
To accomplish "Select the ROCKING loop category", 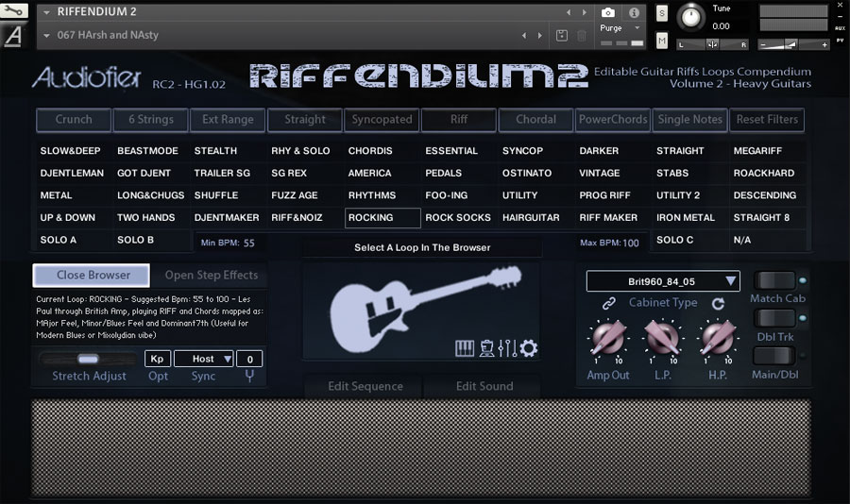I will [382, 218].
